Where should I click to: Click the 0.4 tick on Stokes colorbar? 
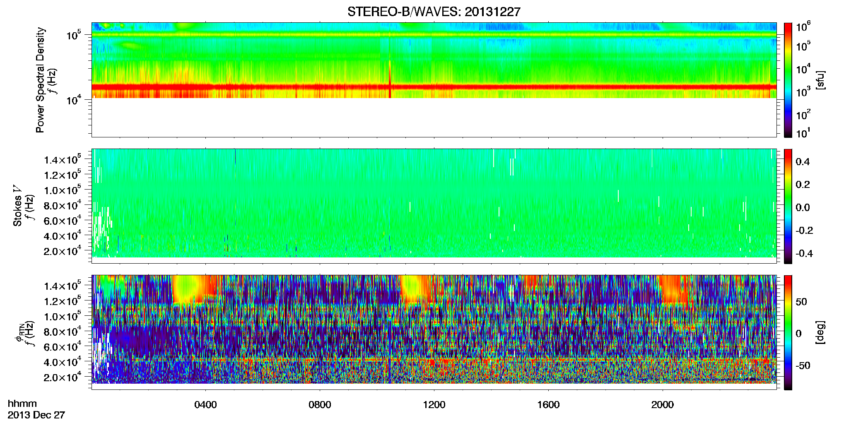click(x=803, y=162)
